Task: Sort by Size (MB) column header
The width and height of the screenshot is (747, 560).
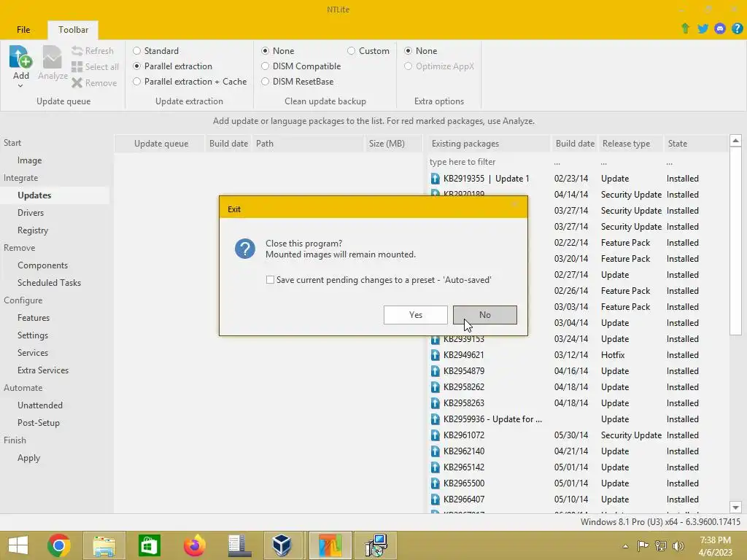Action: 392,144
